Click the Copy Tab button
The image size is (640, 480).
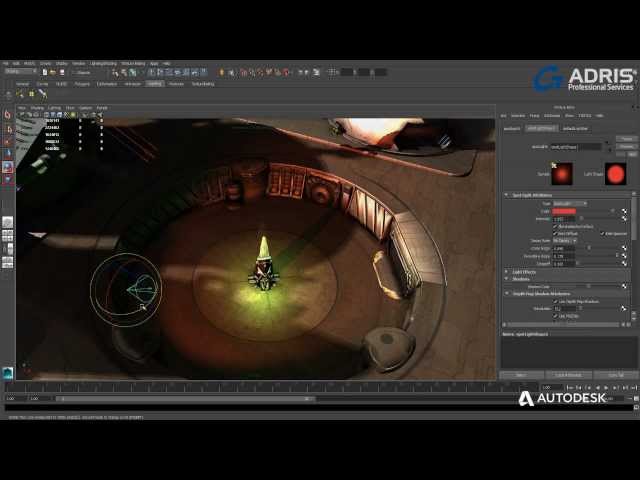[x=616, y=375]
